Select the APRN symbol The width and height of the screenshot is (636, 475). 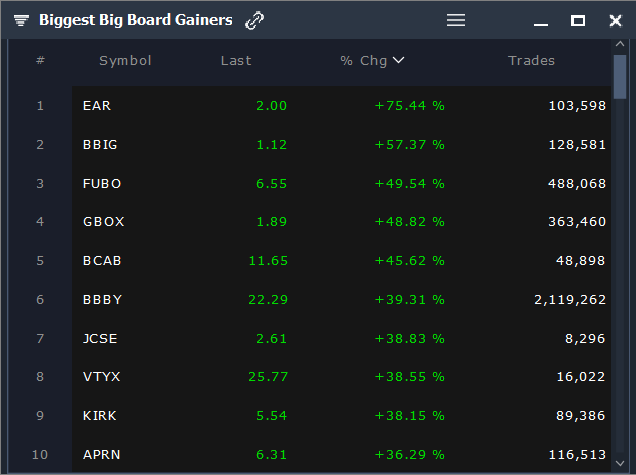[x=102, y=455]
